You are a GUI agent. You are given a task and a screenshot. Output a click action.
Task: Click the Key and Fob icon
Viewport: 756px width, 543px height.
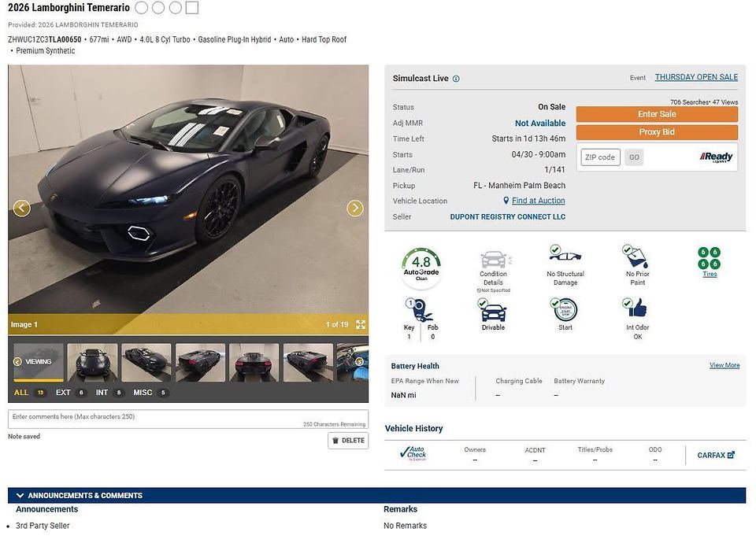[419, 310]
